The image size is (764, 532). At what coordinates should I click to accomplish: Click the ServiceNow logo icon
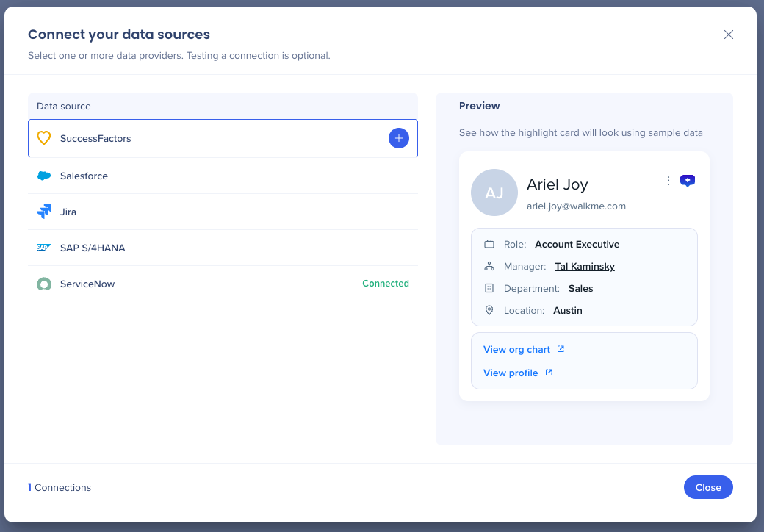coord(44,284)
